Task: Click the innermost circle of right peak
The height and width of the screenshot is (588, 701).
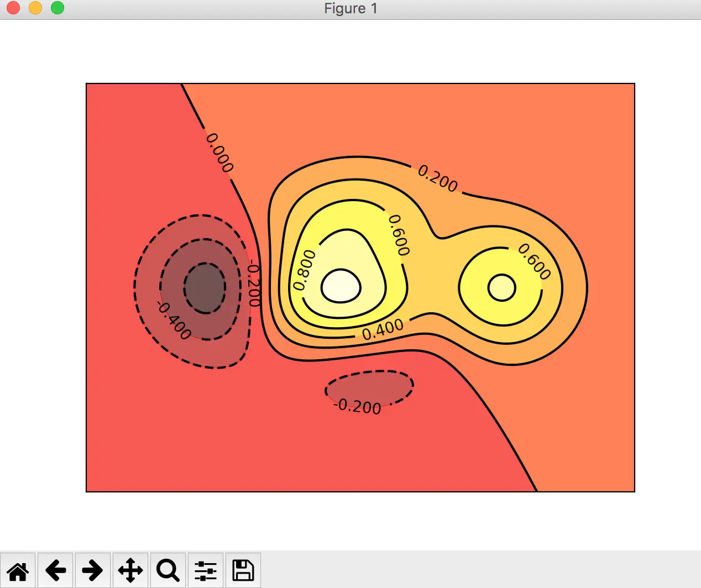Action: click(502, 287)
